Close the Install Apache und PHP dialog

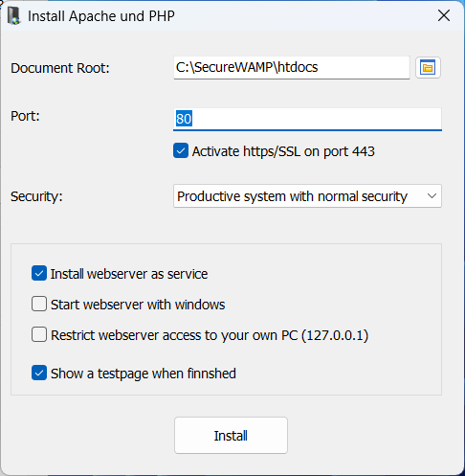pyautogui.click(x=444, y=15)
